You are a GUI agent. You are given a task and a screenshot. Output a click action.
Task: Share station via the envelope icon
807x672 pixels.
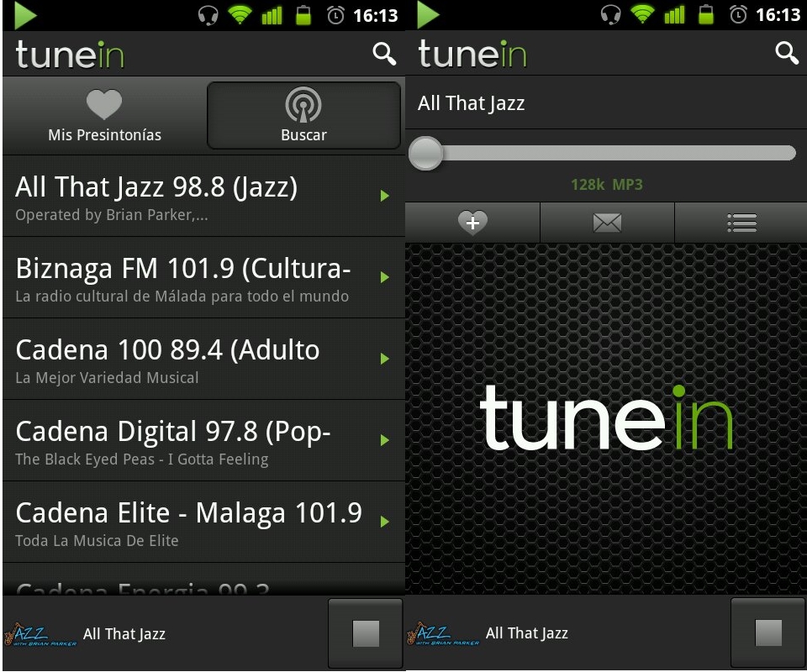point(607,223)
